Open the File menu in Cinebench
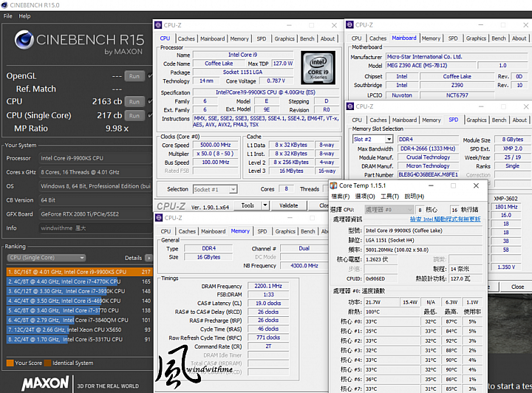 pyautogui.click(x=7, y=16)
